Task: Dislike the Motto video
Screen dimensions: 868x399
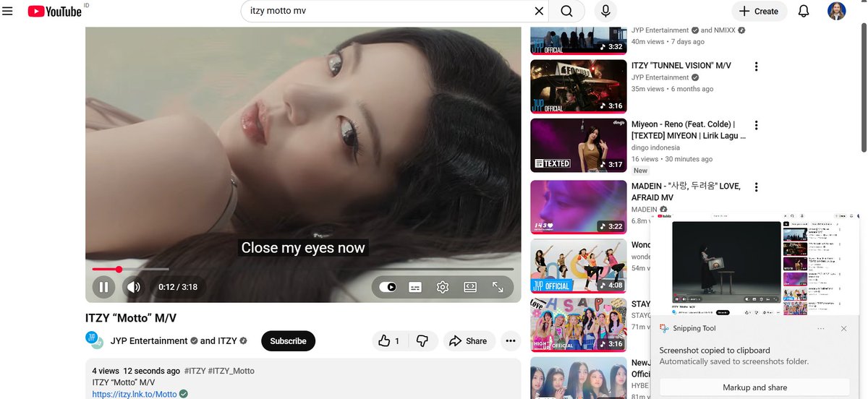Action: pos(422,341)
